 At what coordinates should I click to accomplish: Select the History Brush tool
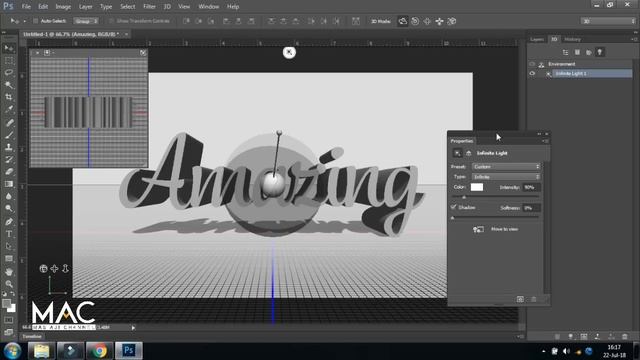point(9,159)
